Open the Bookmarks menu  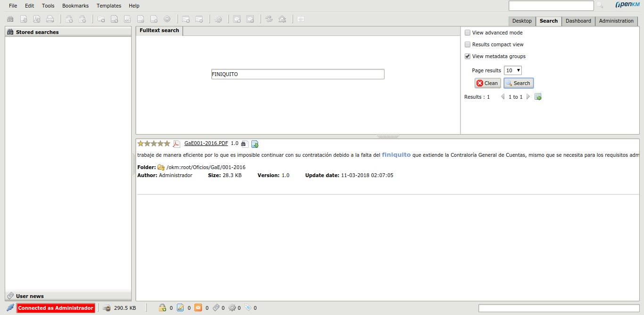[x=75, y=6]
